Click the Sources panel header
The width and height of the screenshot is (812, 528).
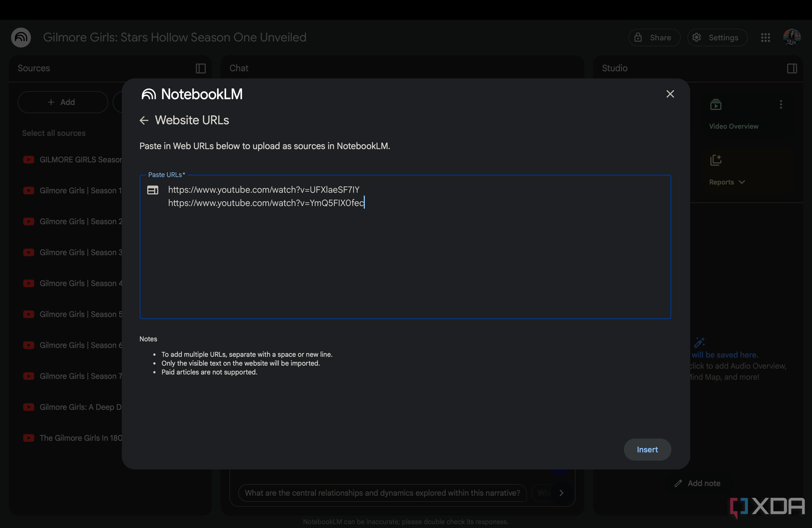pyautogui.click(x=34, y=68)
